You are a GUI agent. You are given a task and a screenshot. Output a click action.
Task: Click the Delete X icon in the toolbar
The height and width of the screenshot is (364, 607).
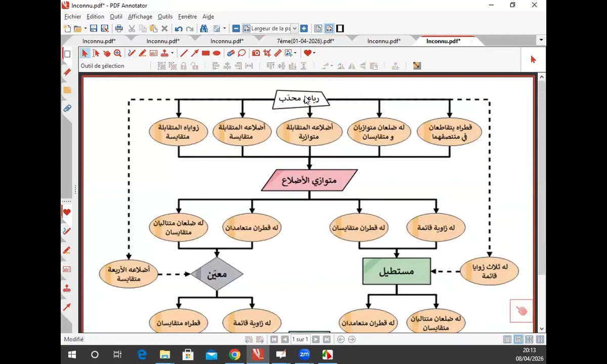point(164,29)
